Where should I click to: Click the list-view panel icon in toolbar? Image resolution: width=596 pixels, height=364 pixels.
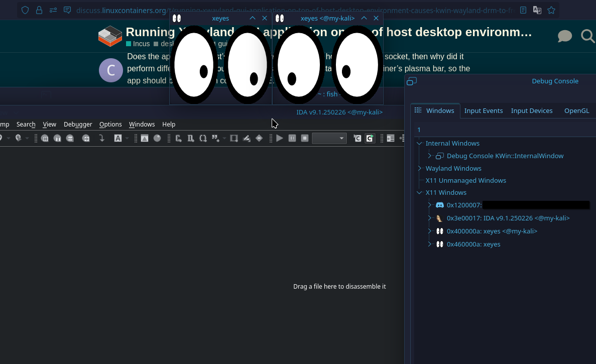tap(390, 138)
